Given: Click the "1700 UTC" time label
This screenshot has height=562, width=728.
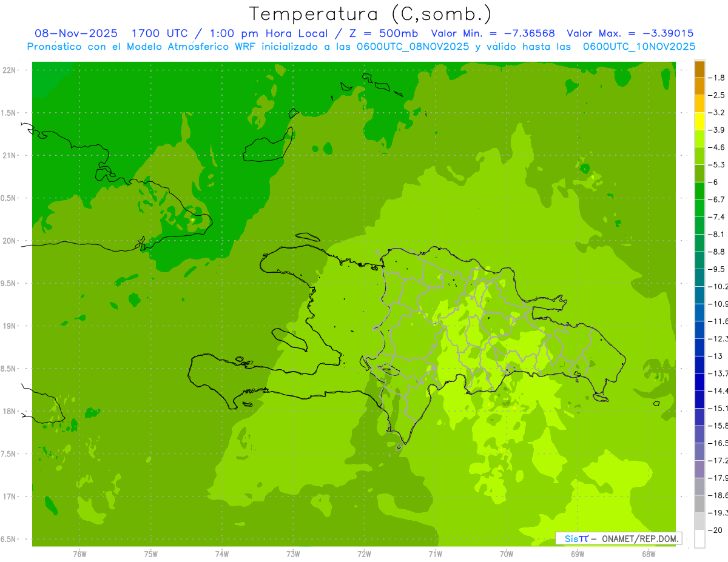Looking at the screenshot, I should pyautogui.click(x=161, y=33).
